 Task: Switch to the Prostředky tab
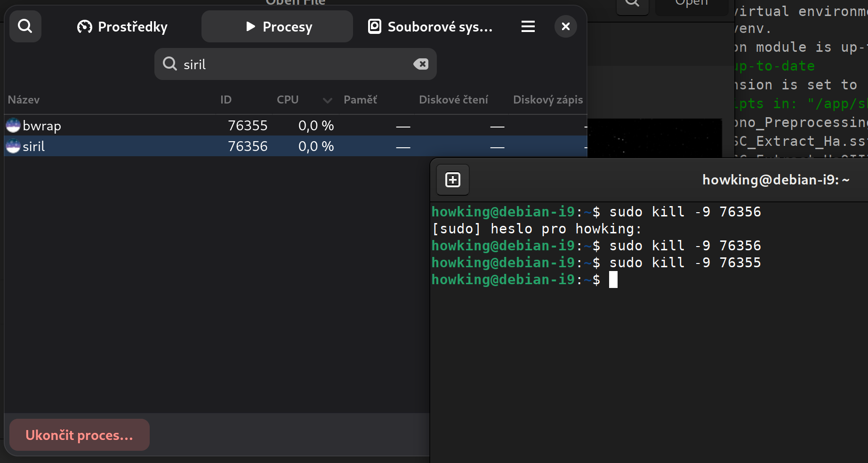(x=122, y=27)
